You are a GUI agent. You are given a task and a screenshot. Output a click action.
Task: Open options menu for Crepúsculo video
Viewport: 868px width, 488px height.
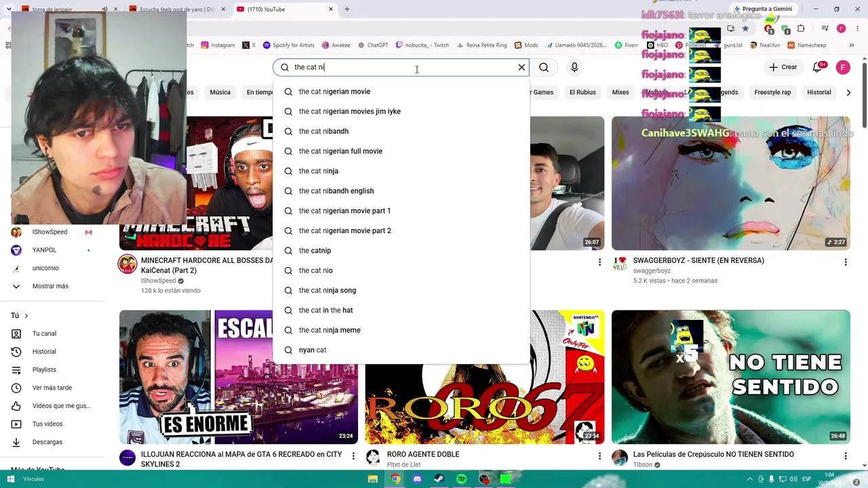(845, 455)
